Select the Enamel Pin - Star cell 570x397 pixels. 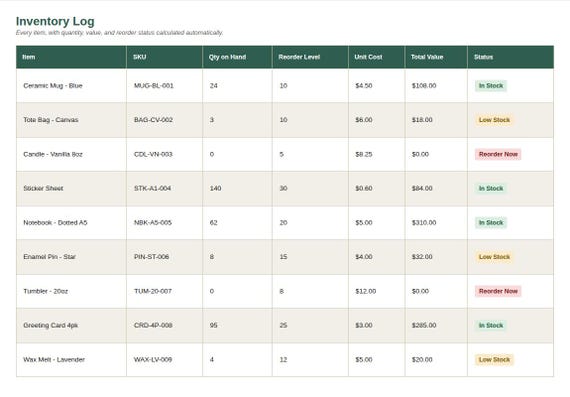point(71,257)
